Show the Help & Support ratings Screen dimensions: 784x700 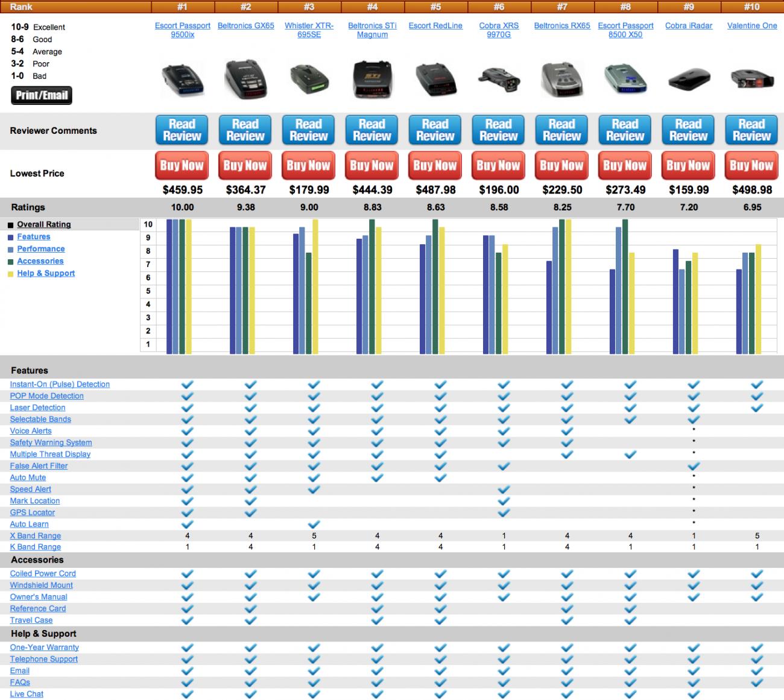[46, 273]
